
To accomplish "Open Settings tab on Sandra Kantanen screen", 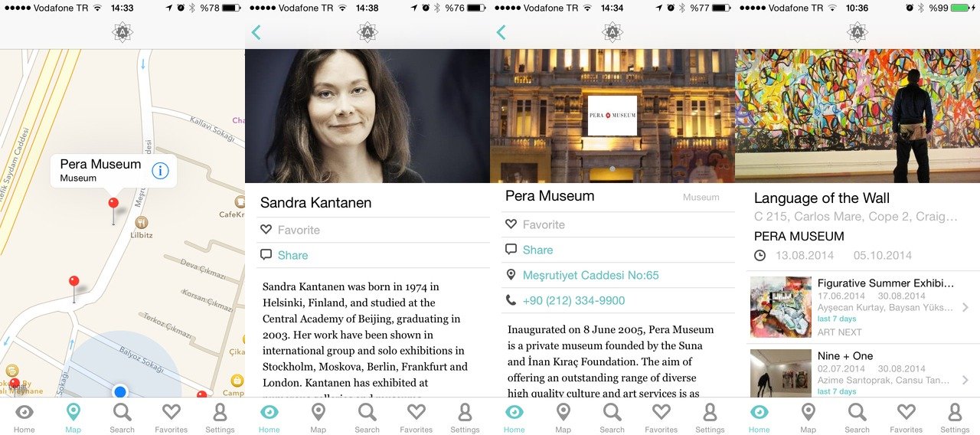I will coord(465,418).
